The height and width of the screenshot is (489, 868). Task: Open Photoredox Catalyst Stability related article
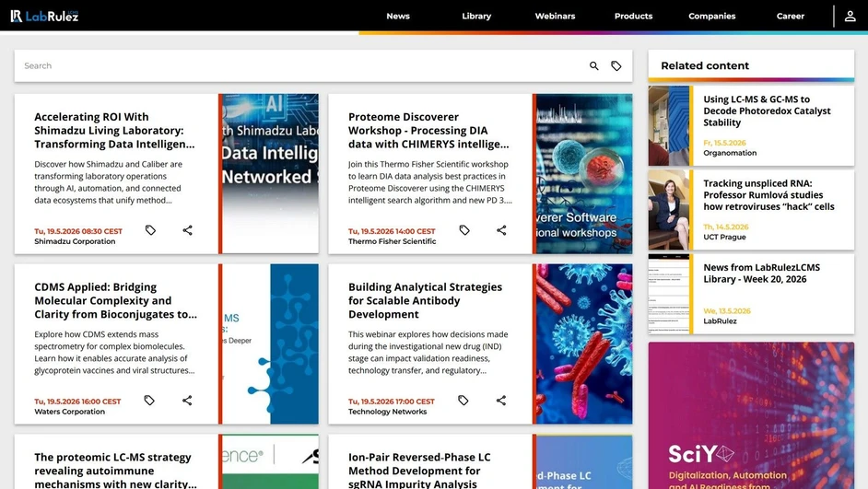point(767,111)
